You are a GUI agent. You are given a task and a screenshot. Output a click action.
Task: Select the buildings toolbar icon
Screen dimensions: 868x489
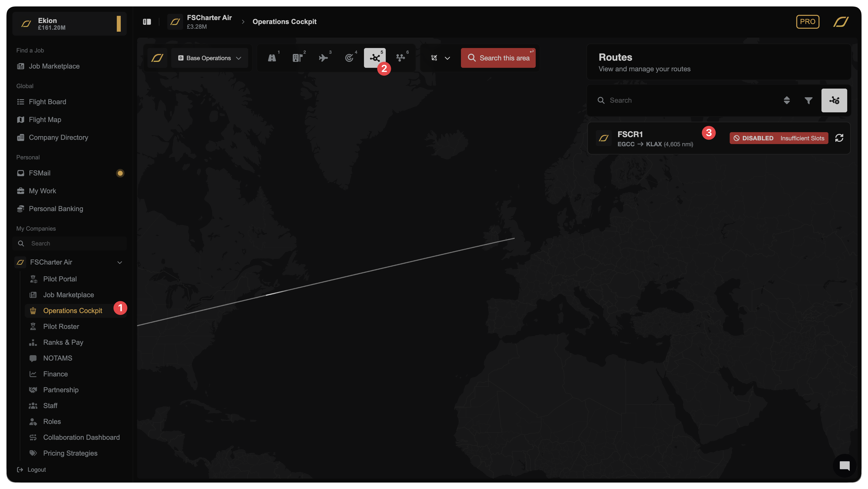[297, 58]
